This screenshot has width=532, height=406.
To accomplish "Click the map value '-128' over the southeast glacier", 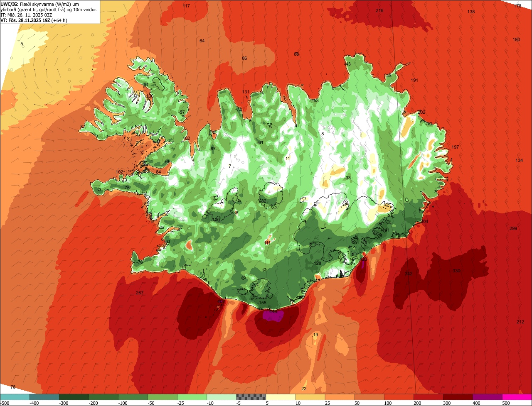I will pyautogui.click(x=317, y=263).
